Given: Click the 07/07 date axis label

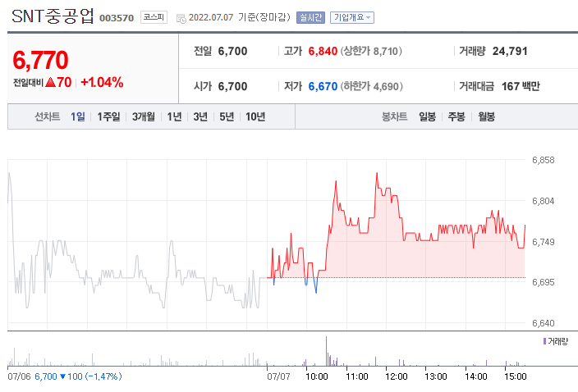Looking at the screenshot, I should pos(278,376).
